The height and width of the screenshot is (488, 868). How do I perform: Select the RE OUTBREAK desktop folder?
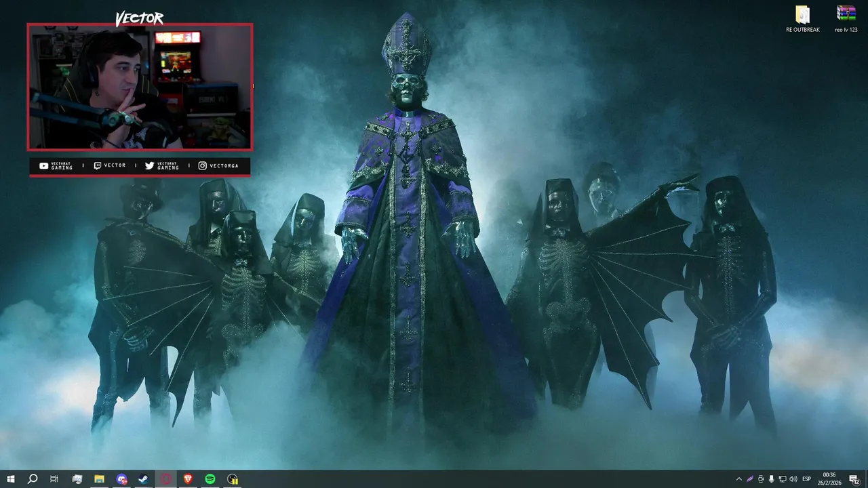(803, 19)
